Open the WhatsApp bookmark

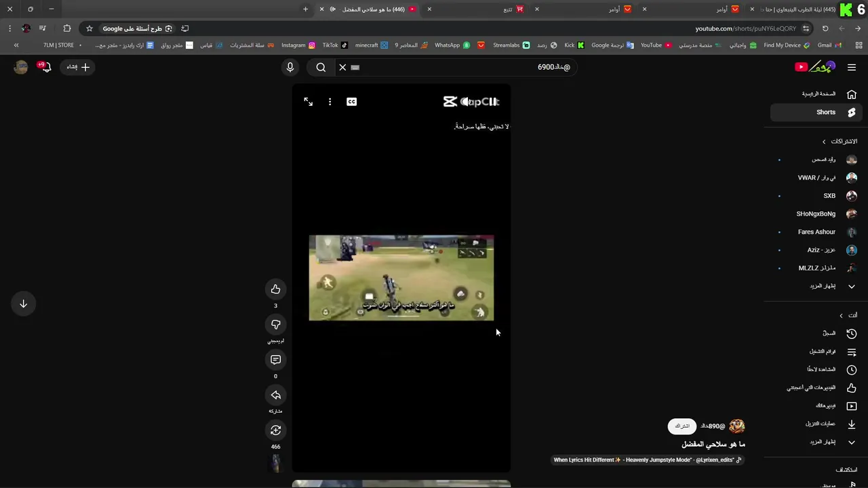click(452, 45)
